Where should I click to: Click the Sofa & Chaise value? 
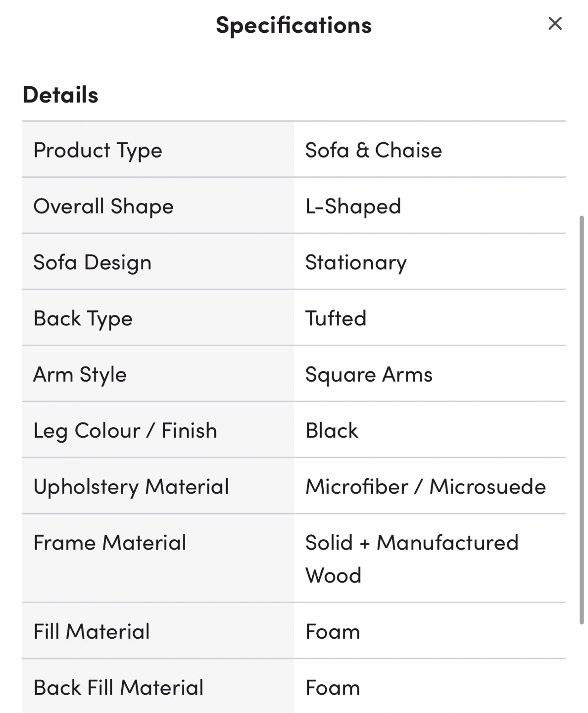[x=373, y=150]
